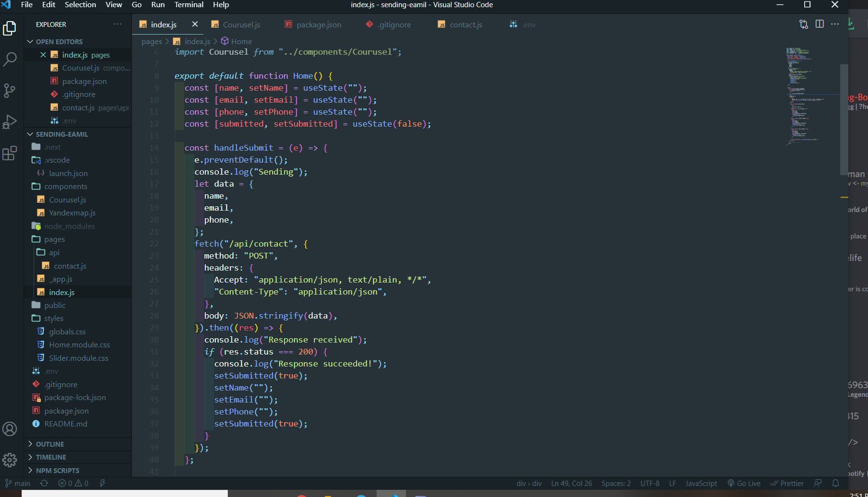Open the Selection menu
This screenshot has height=497, width=868.
[81, 5]
